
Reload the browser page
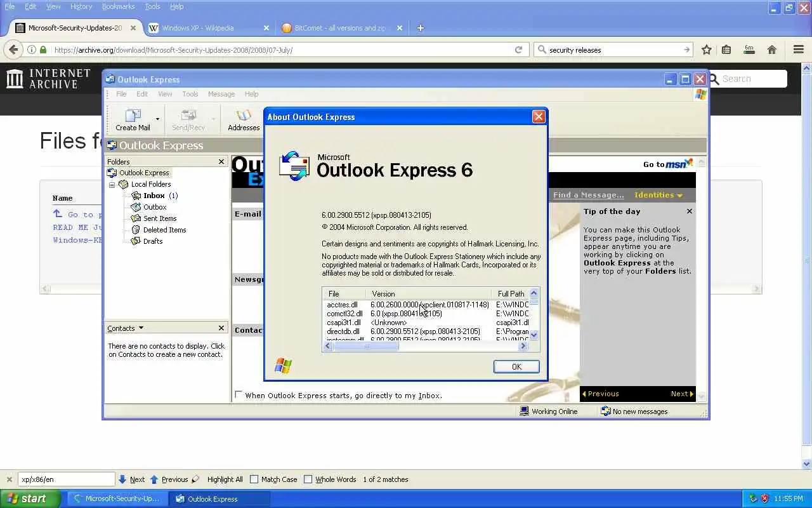(518, 50)
